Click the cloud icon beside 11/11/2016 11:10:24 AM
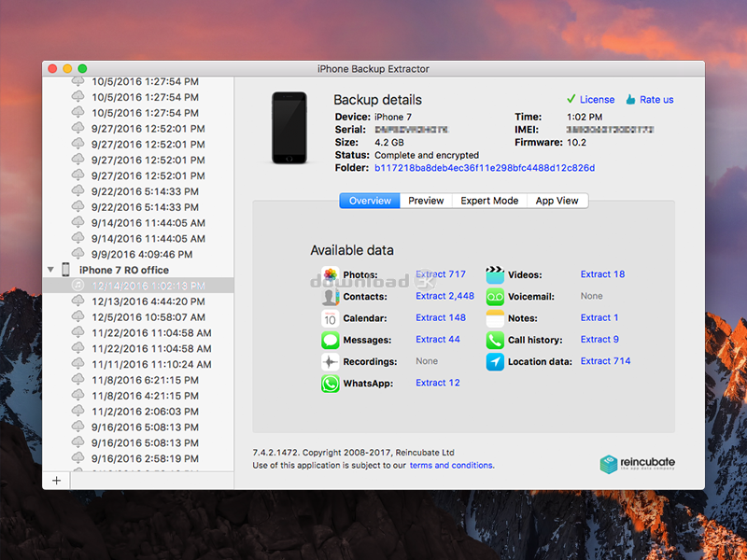This screenshot has width=747, height=560. click(78, 363)
